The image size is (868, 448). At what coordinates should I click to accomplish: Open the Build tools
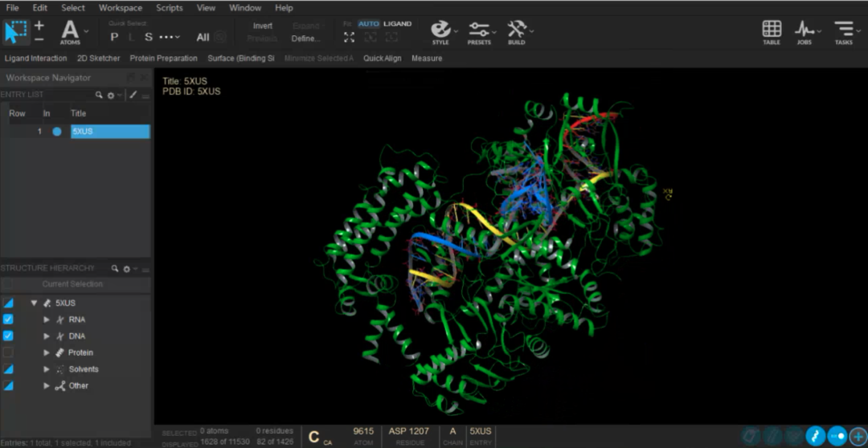pyautogui.click(x=517, y=31)
